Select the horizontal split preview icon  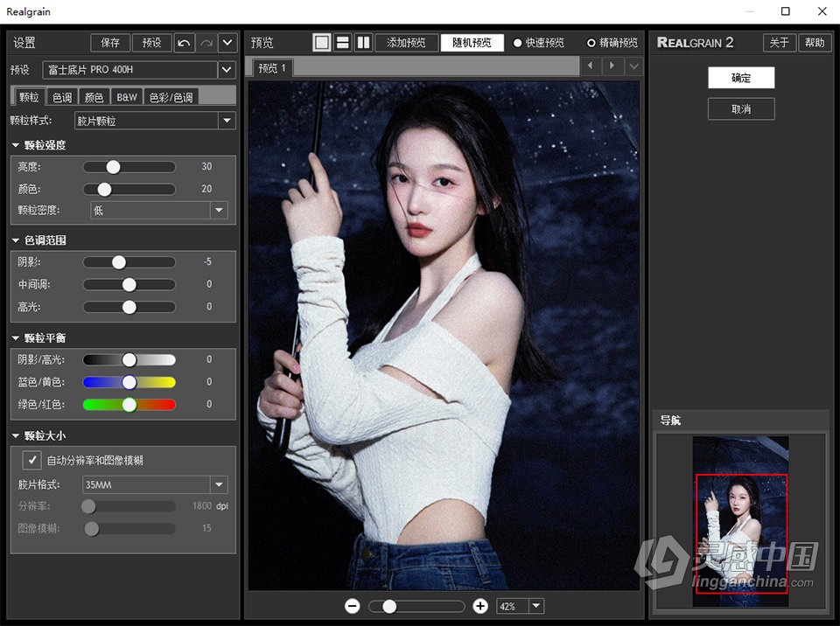point(342,41)
